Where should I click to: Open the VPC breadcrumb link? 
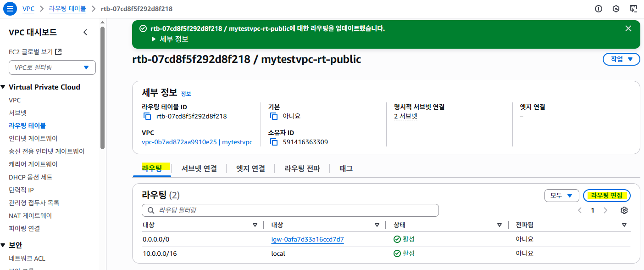point(28,9)
